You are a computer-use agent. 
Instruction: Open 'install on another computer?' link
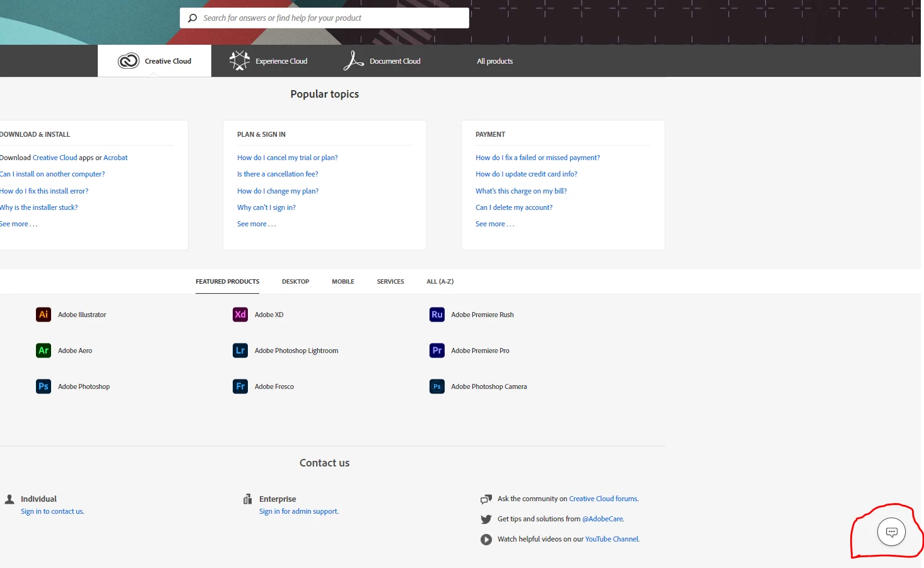coord(52,174)
